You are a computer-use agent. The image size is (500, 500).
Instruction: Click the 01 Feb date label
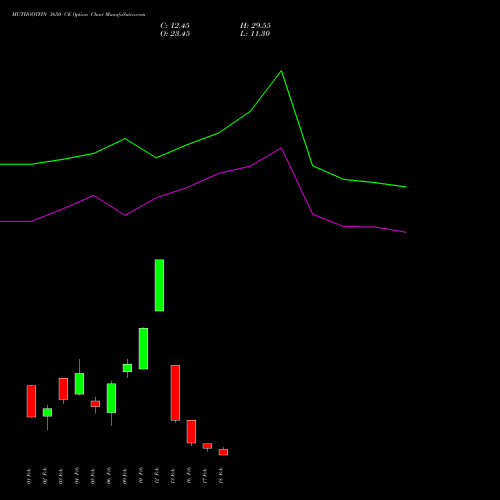pos(29,476)
